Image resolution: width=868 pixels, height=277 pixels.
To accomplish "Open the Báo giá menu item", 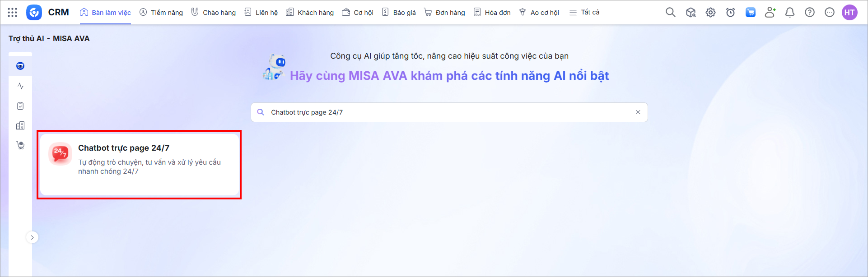I will tap(399, 13).
